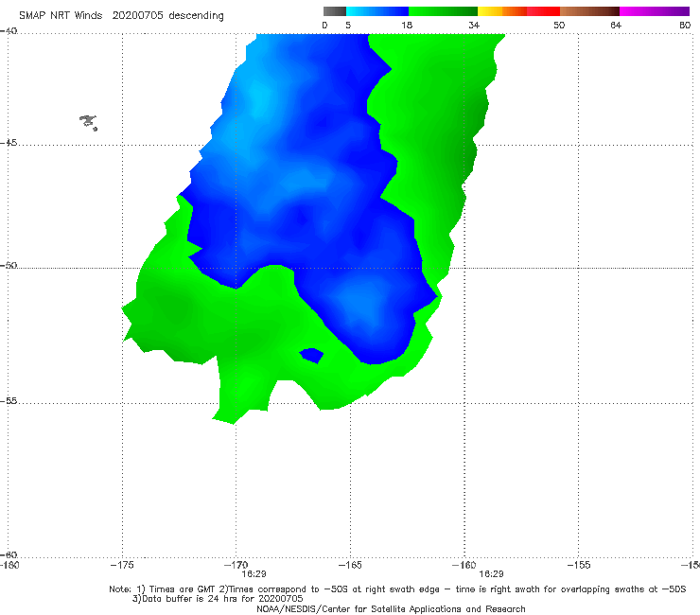This screenshot has height=615, width=700.
Task: Click the colorbar label '5'
Action: 348,25
